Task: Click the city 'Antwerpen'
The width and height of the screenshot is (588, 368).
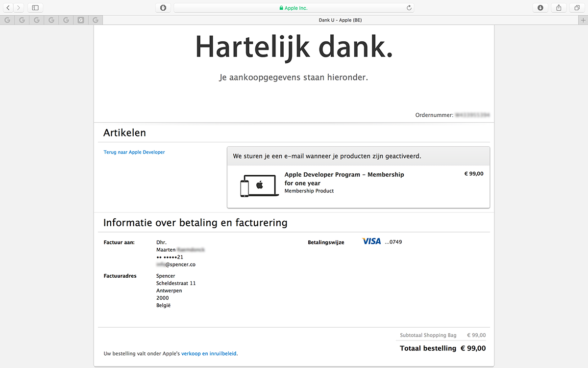Action: pyautogui.click(x=169, y=290)
